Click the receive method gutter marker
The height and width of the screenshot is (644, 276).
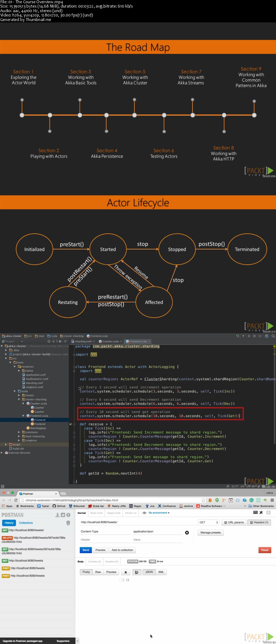point(71,424)
